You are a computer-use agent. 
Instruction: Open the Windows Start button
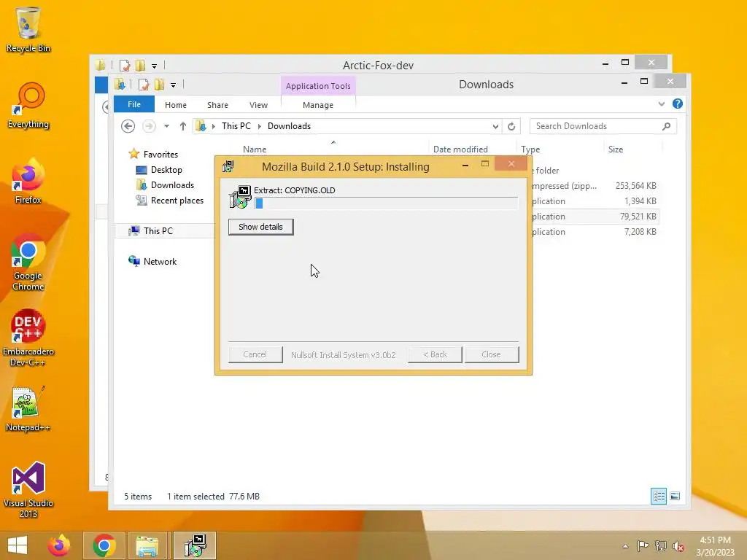[x=18, y=545]
